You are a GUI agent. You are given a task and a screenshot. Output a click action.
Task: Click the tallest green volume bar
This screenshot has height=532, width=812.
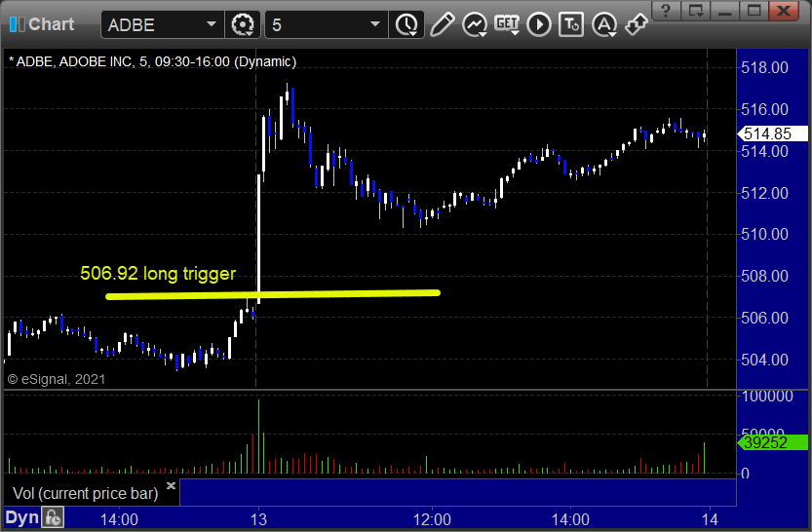(x=258, y=437)
